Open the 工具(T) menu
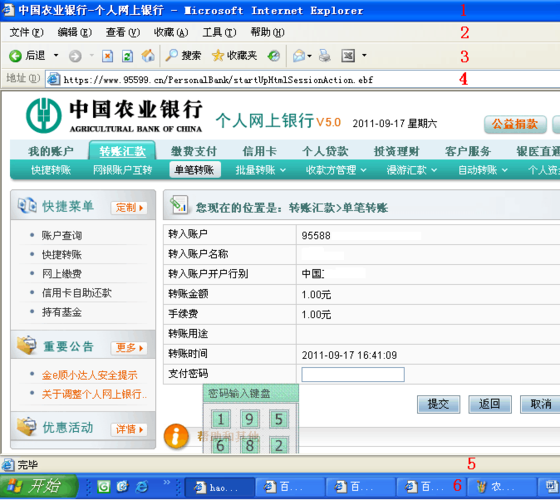The height and width of the screenshot is (500, 560). pyautogui.click(x=219, y=32)
